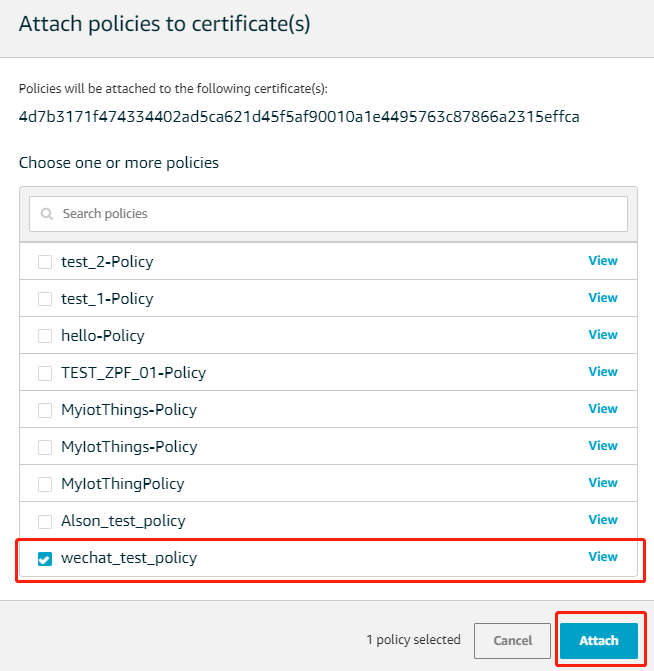654x671 pixels.
Task: Tick the TEST_ZPF_01-Policy checkbox
Action: (45, 373)
